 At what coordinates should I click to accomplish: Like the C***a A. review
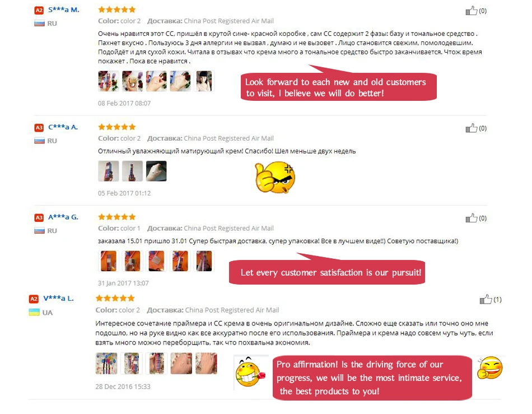coord(472,128)
